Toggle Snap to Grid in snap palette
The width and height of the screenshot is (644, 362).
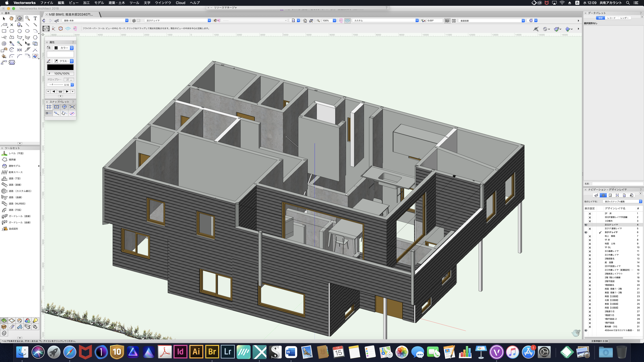(49, 107)
